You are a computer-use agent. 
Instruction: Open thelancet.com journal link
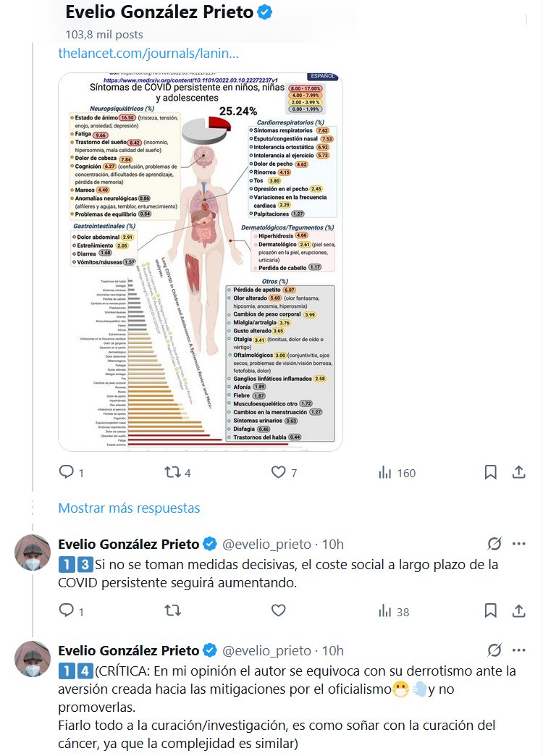pyautogui.click(x=148, y=53)
